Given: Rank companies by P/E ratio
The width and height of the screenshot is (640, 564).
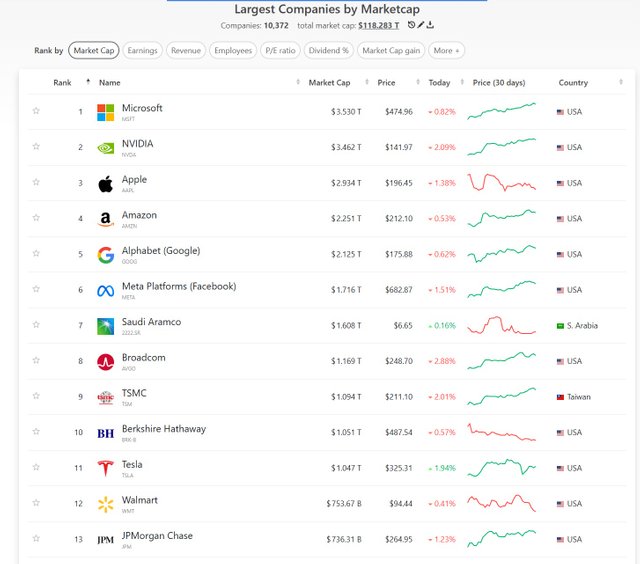Looking at the screenshot, I should coord(280,51).
